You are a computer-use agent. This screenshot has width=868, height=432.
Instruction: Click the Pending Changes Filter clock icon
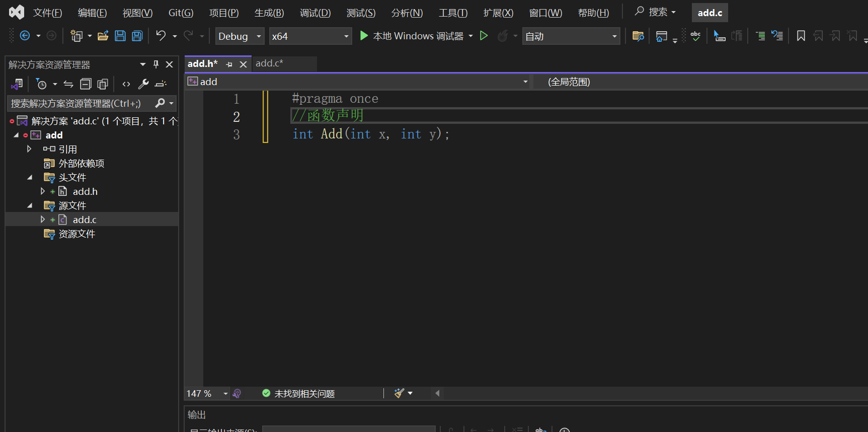coord(42,84)
